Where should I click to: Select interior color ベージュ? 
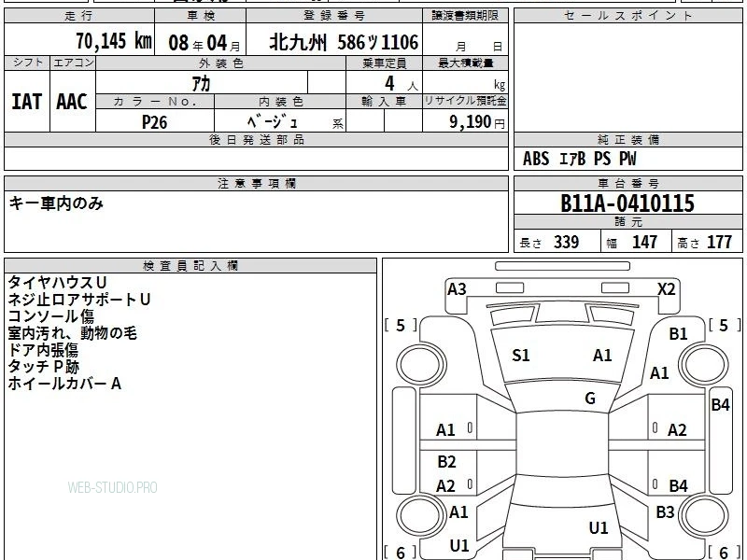click(x=273, y=122)
